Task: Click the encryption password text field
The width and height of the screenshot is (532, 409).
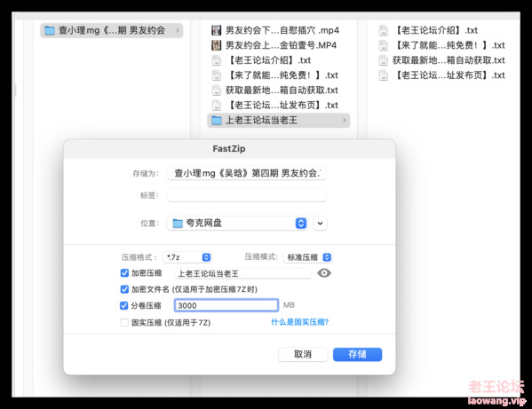Action: (243, 273)
